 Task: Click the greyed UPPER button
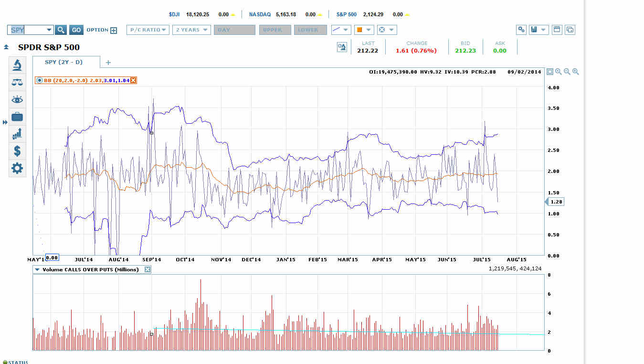[275, 30]
